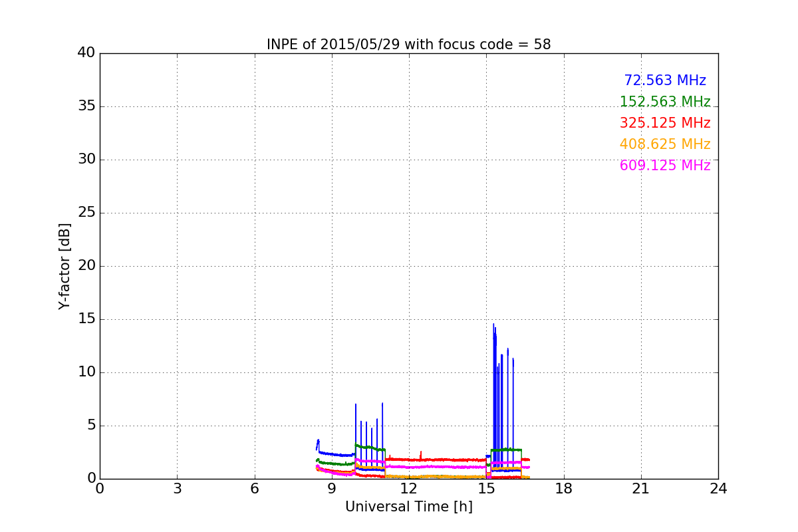Image resolution: width=798 pixels, height=532 pixels.
Task: Click the x-axis tick label 9
Action: 332,489
